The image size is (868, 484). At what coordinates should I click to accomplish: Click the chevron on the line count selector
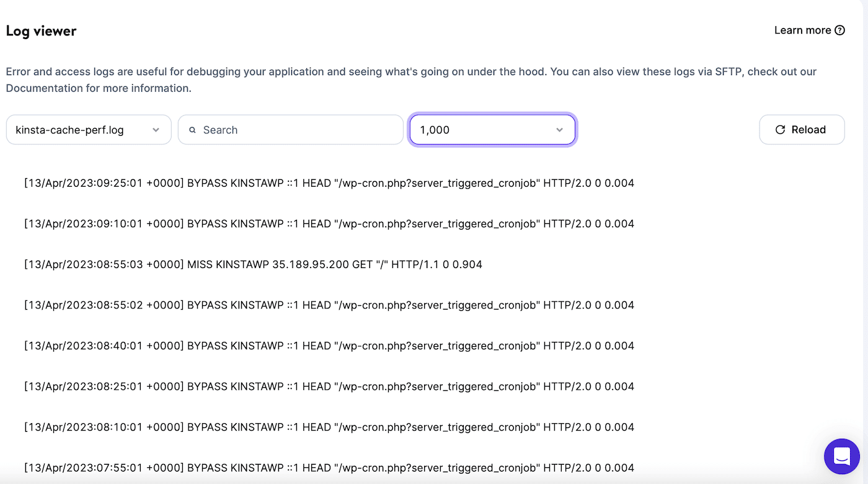click(560, 130)
